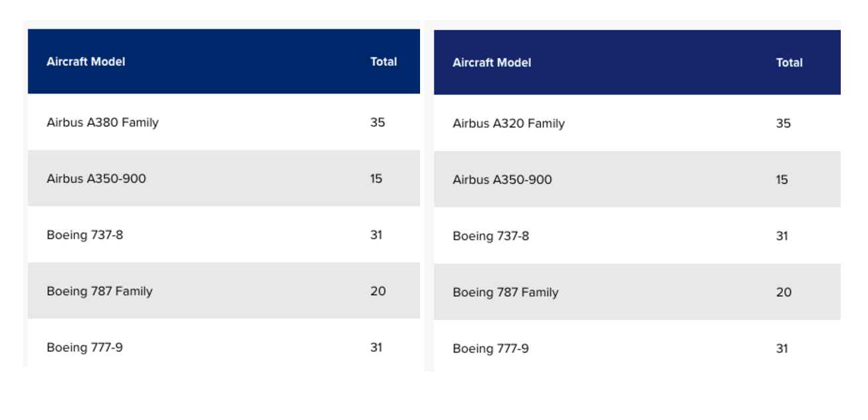Click the right table's Aircraft Model header

pyautogui.click(x=492, y=63)
